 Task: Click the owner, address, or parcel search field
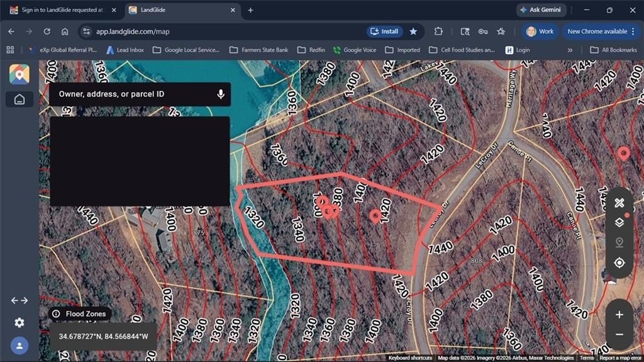pos(132,94)
